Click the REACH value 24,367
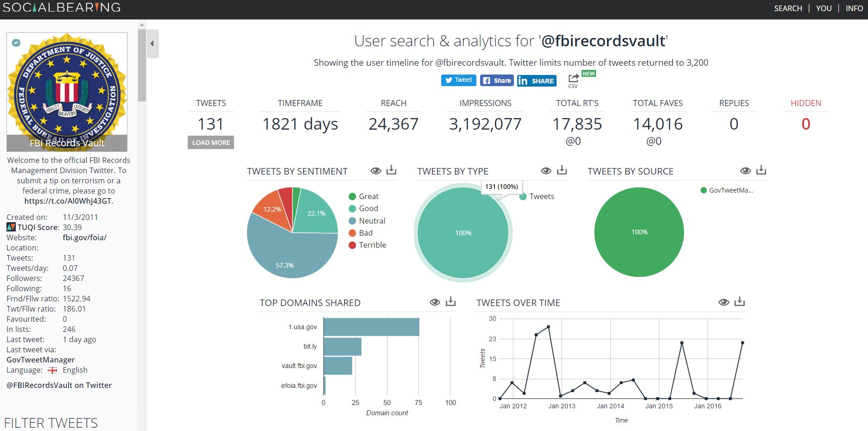The image size is (868, 431). click(x=393, y=124)
